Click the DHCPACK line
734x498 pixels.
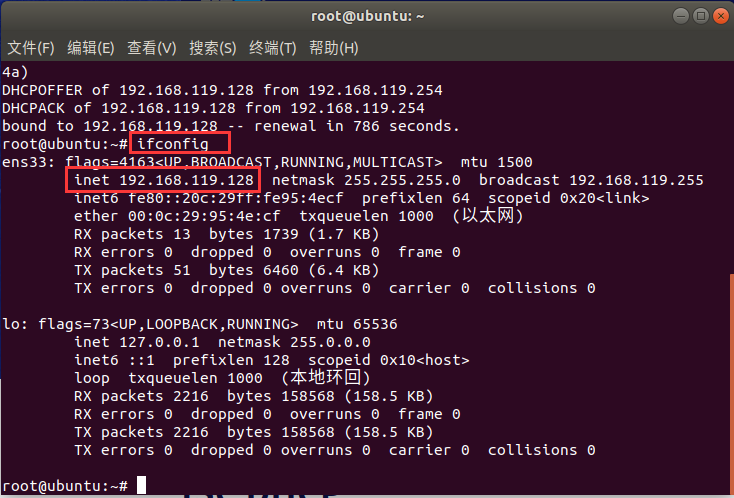tap(213, 108)
